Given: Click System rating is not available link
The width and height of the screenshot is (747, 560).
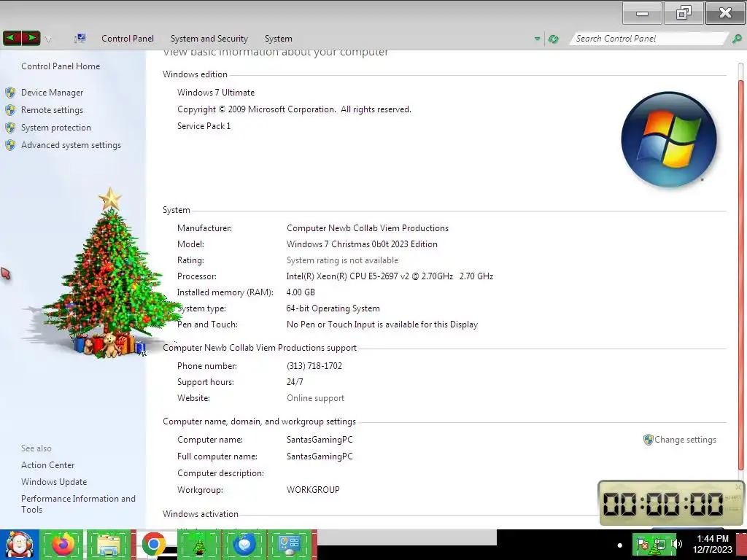Looking at the screenshot, I should coord(342,260).
